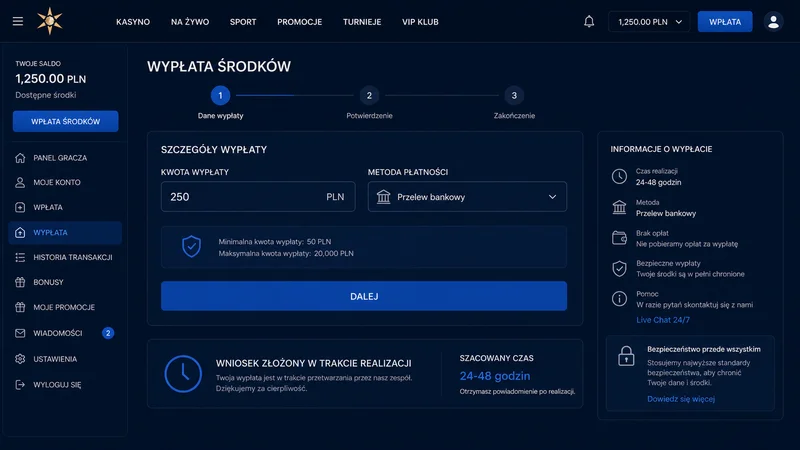
Task: Click the Wpłata Środków sidebar button
Action: 65,121
